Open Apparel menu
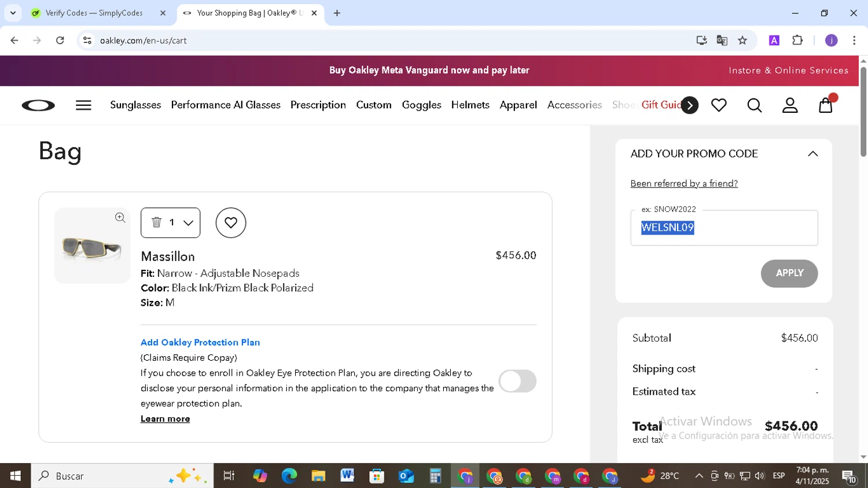 pos(518,105)
